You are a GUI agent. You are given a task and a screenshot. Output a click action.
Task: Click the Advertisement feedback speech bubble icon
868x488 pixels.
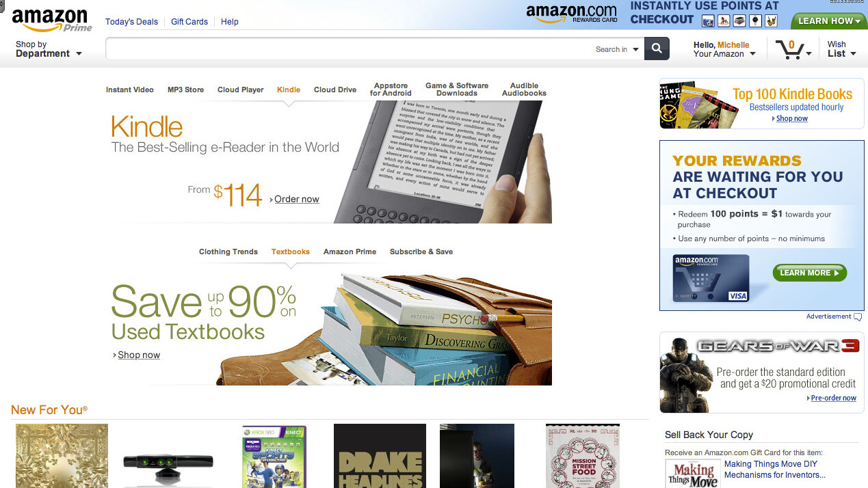(858, 316)
